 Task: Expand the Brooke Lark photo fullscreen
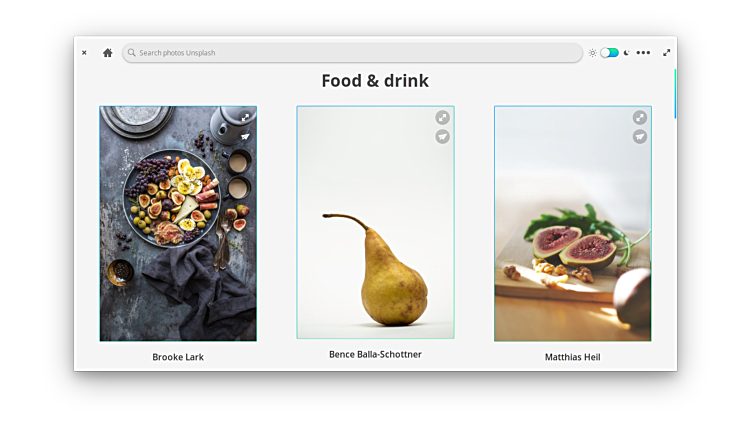click(x=245, y=118)
